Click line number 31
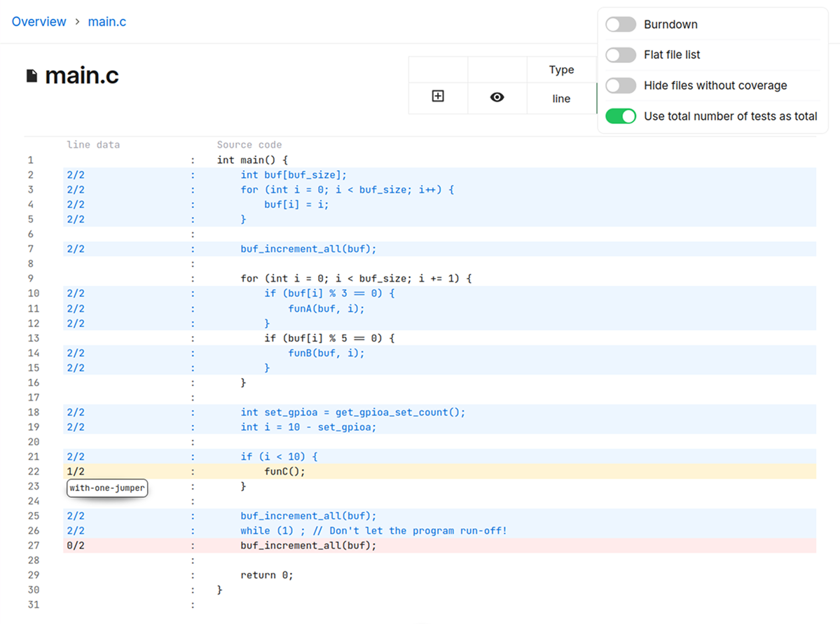The width and height of the screenshot is (840, 624). 34,604
